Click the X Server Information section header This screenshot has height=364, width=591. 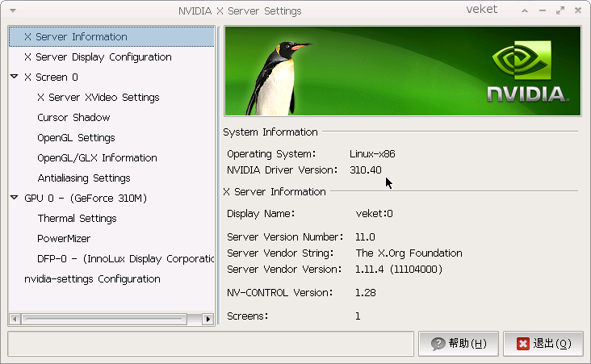(x=274, y=192)
